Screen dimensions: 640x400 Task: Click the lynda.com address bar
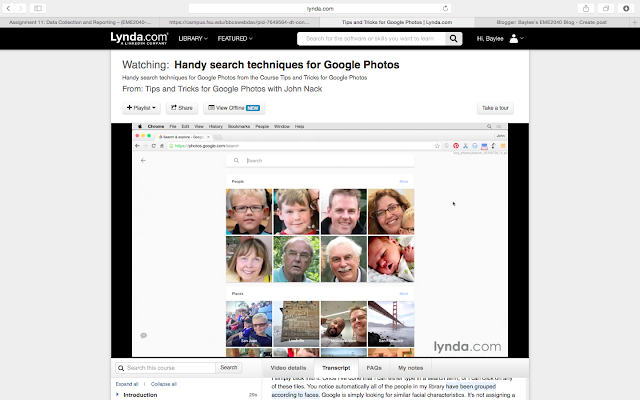pos(320,8)
